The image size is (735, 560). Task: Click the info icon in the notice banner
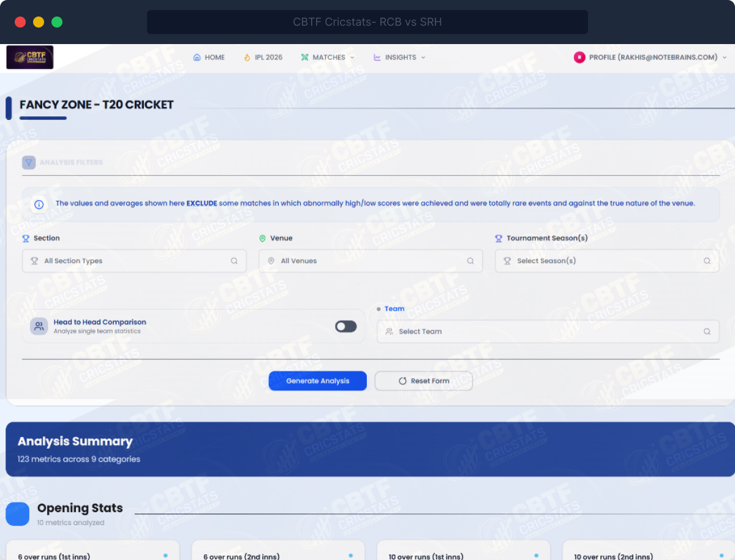point(39,204)
